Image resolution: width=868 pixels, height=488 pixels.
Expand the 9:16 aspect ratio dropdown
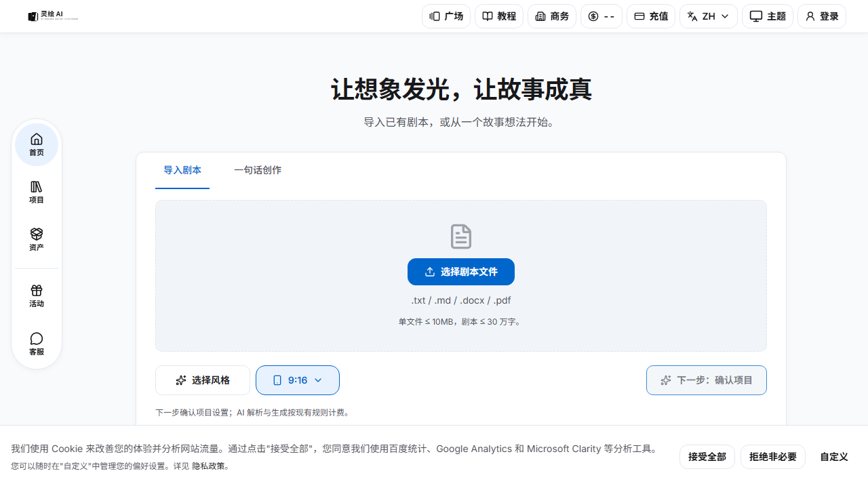coord(298,380)
